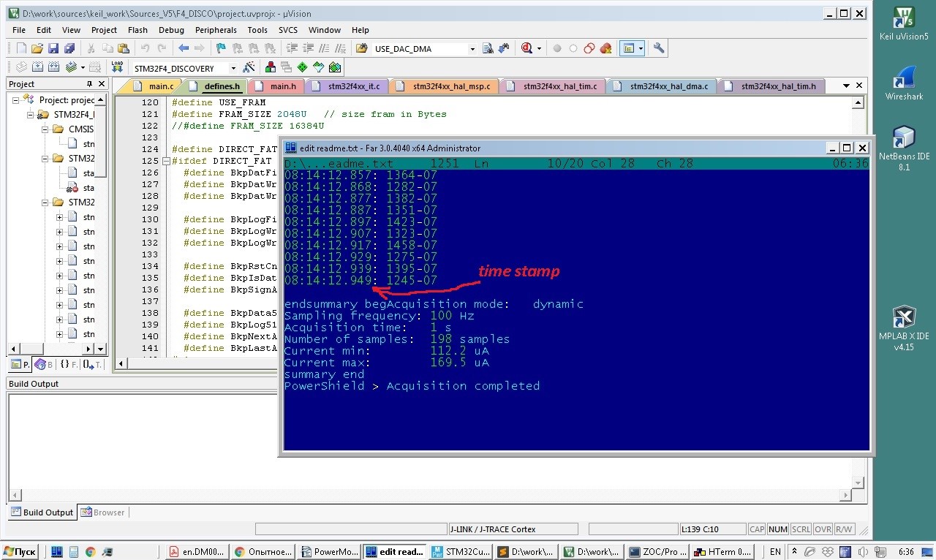Image resolution: width=936 pixels, height=560 pixels.
Task: Open batch build dropdown arrow
Action: click(83, 67)
